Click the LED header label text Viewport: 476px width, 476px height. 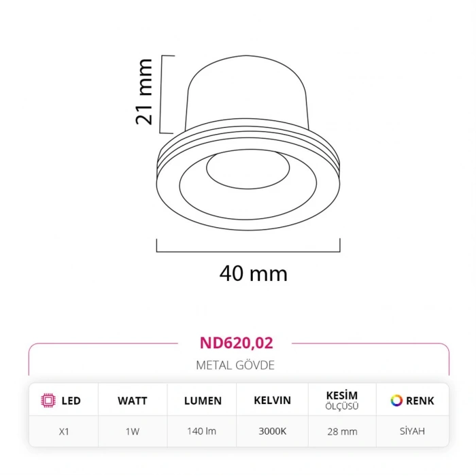click(x=71, y=401)
